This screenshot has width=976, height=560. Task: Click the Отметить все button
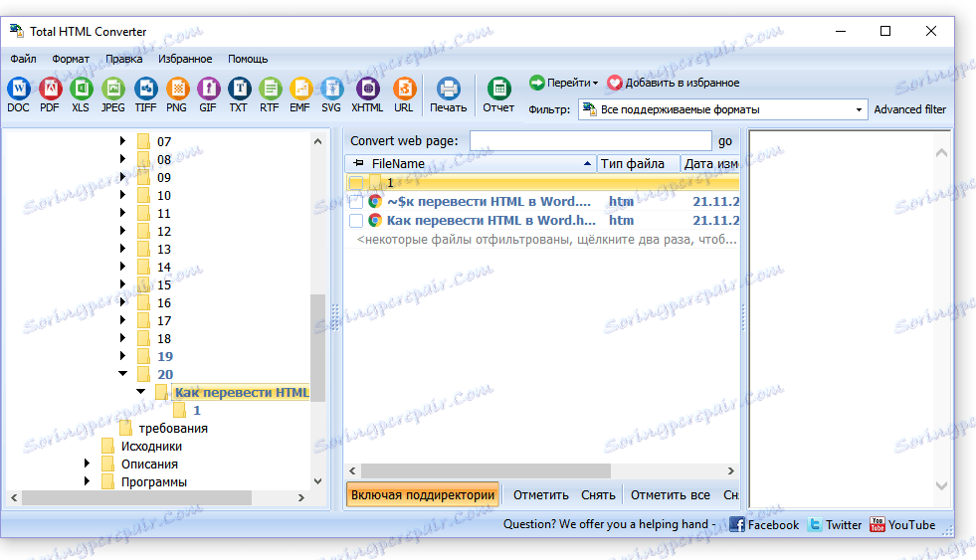pos(671,495)
